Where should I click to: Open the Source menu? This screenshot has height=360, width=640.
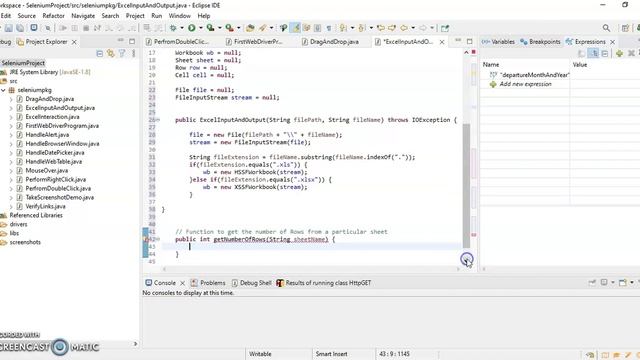point(27,16)
